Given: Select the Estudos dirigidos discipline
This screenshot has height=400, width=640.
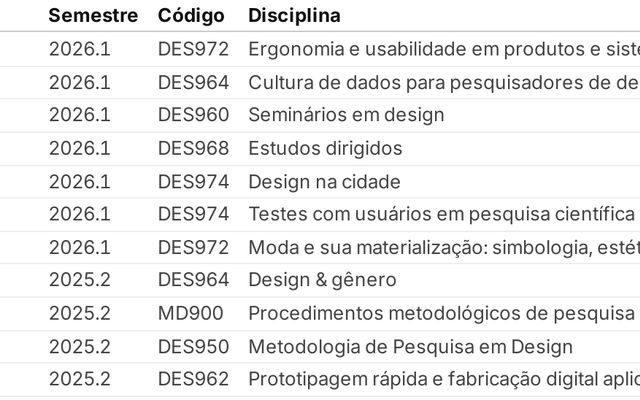Looking at the screenshot, I should tap(325, 148).
